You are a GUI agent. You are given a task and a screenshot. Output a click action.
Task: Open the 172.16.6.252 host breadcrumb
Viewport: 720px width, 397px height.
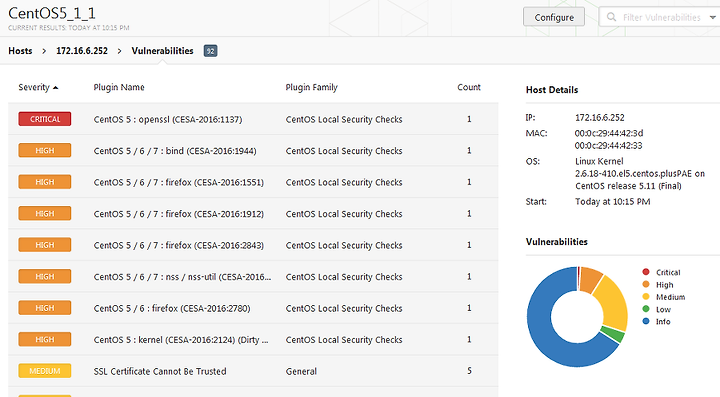pos(82,51)
